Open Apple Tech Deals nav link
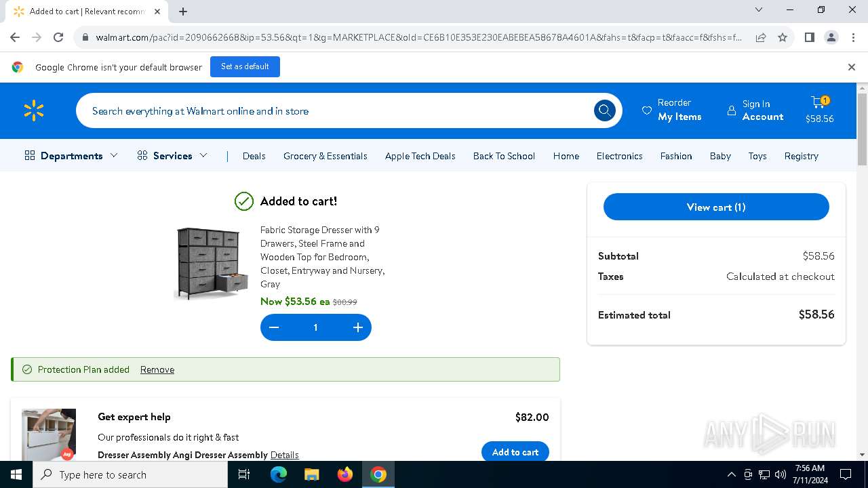868x488 pixels. (420, 156)
